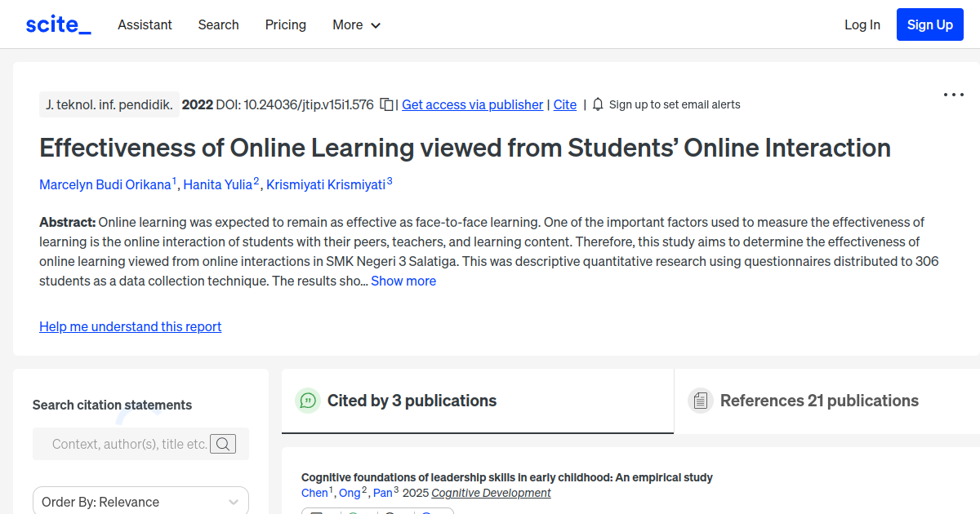Click the magnifier icon in citation search box
This screenshot has width=980, height=514.
[223, 444]
